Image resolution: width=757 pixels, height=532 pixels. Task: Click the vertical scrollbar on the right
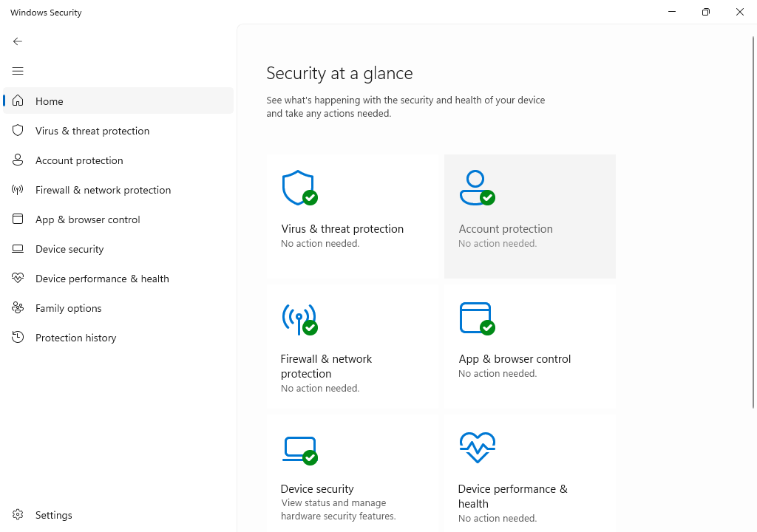753,222
